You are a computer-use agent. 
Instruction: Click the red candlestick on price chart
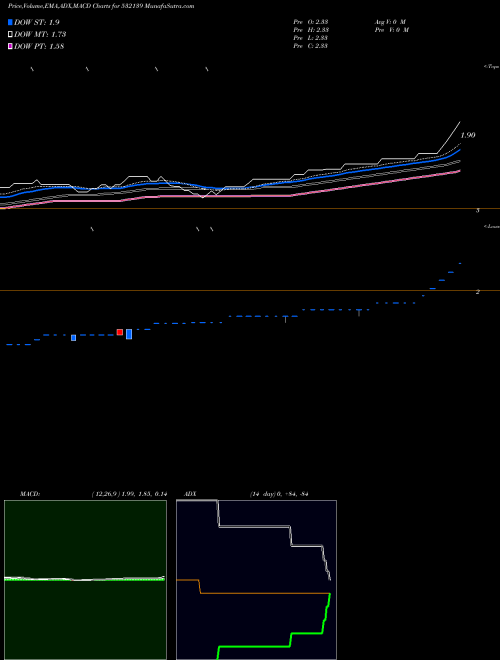point(120,332)
